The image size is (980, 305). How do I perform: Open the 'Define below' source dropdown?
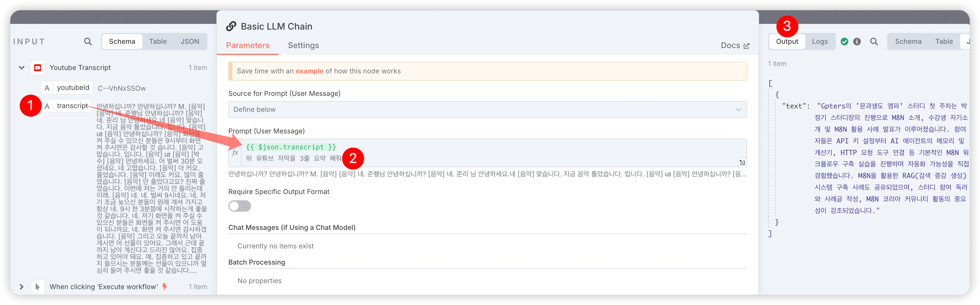coord(487,109)
